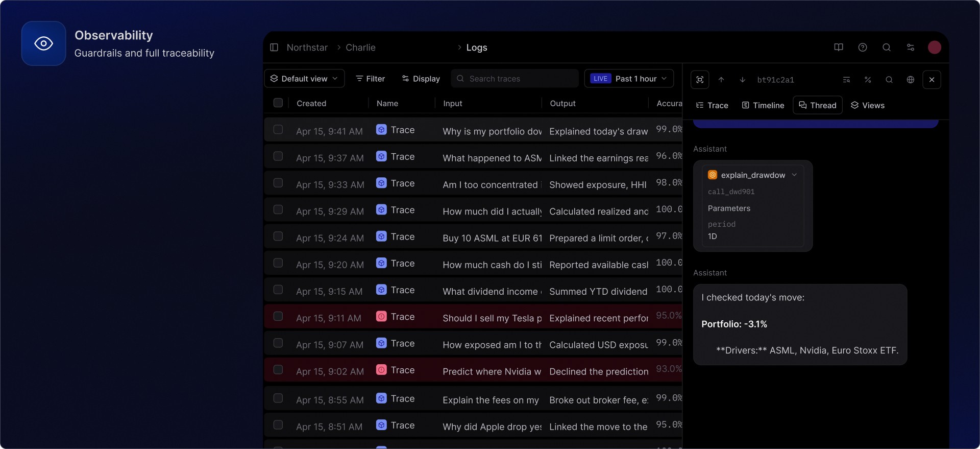The image size is (980, 449).
Task: Go to next trace with down arrow
Action: [x=743, y=80]
